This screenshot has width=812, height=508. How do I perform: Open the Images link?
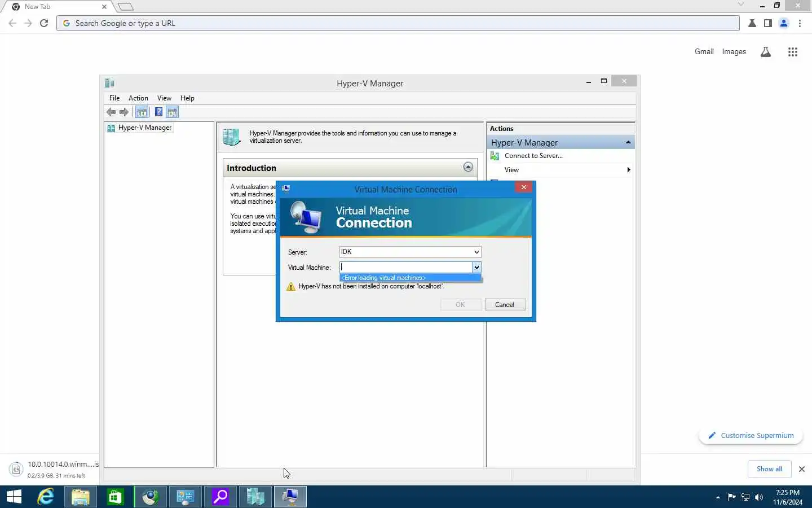point(734,51)
